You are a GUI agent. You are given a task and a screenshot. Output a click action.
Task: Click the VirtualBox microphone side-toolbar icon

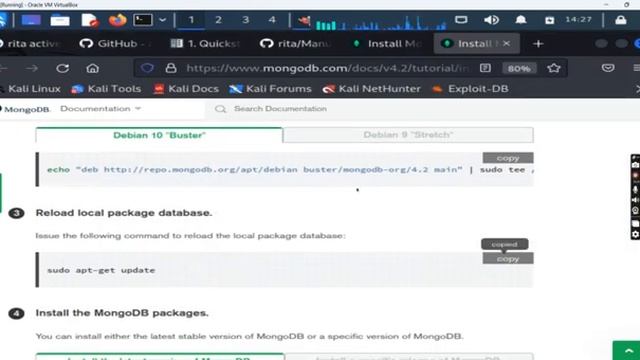[x=636, y=189]
